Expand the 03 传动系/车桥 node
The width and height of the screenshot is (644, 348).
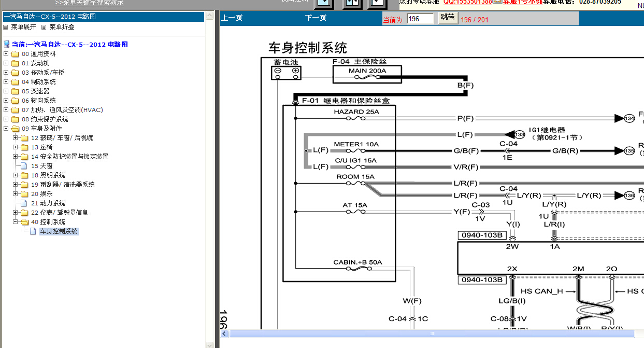(x=6, y=73)
